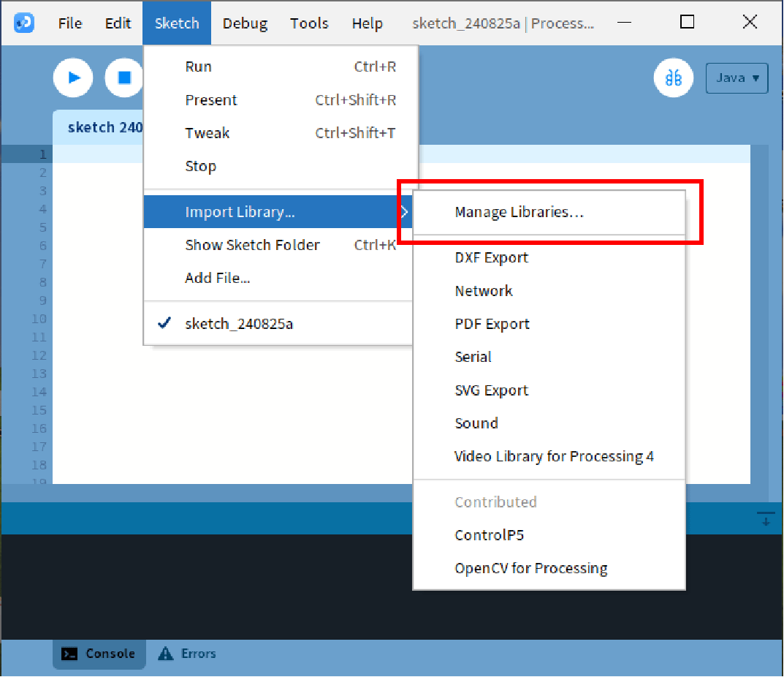Open the Java mode dropdown

click(737, 78)
